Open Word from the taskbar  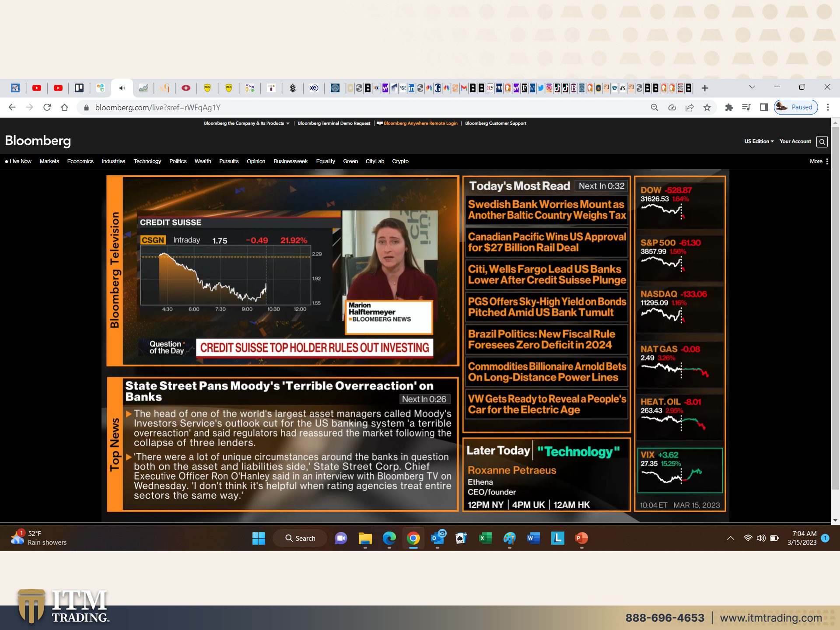click(533, 538)
